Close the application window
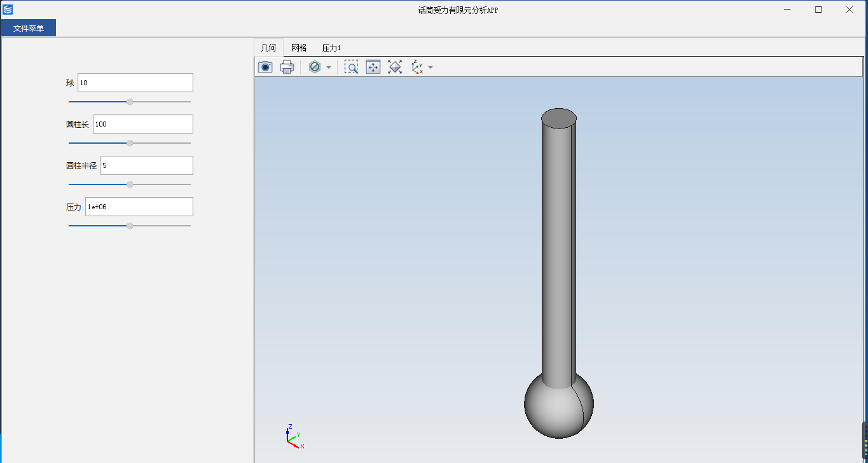Image resolution: width=868 pixels, height=463 pixels. (850, 10)
